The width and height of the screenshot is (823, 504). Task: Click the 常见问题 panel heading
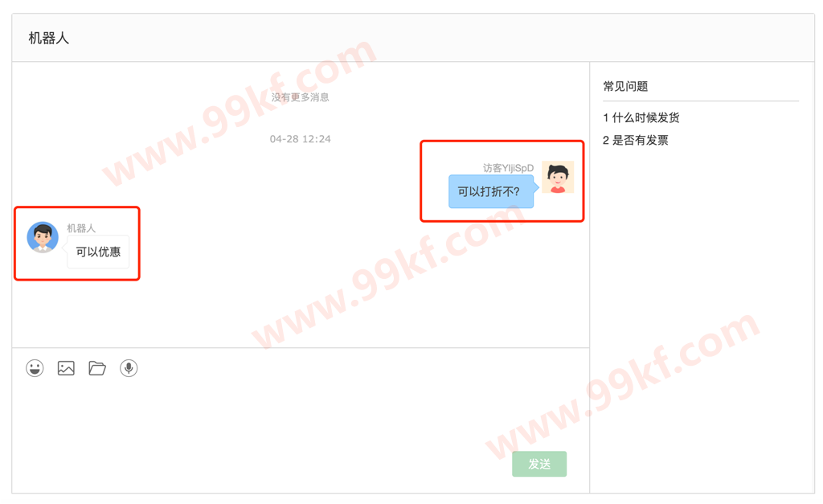625,86
